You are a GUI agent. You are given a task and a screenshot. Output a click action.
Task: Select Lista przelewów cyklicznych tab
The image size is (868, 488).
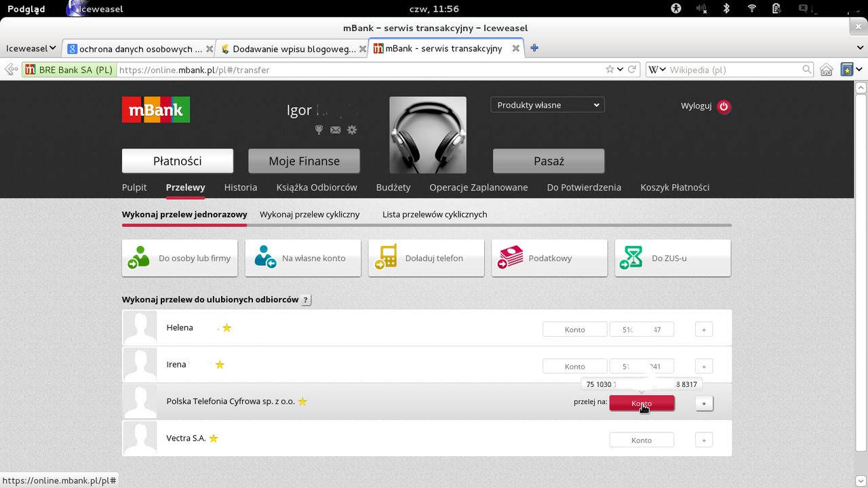point(435,214)
